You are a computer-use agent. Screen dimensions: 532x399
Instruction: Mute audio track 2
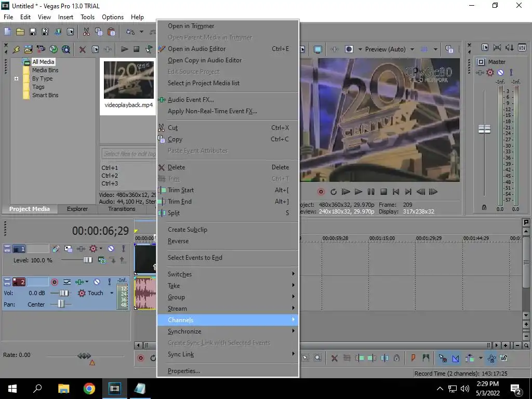(97, 282)
